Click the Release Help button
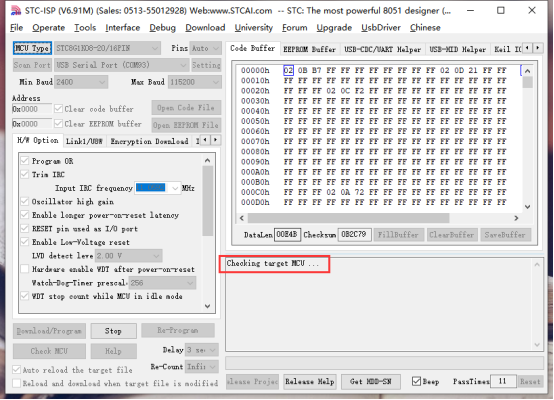This screenshot has width=554, height=400. pyautogui.click(x=310, y=382)
